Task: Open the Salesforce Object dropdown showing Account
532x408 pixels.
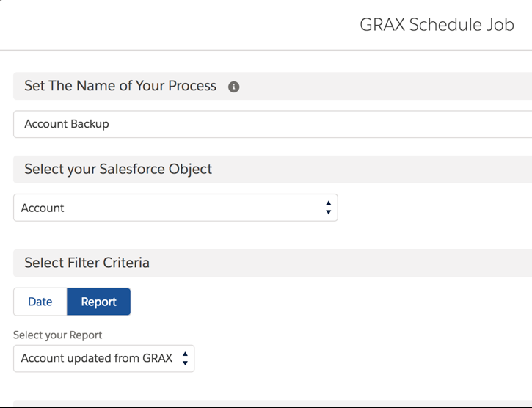Action: click(175, 208)
